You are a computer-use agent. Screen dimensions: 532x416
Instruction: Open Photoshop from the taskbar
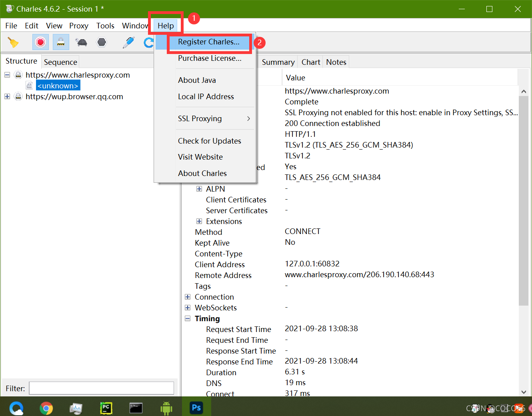point(196,407)
